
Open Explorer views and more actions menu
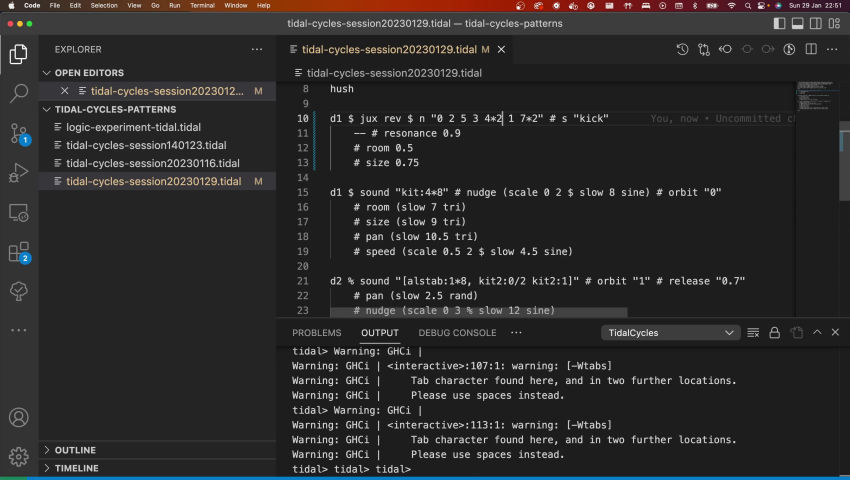(257, 49)
